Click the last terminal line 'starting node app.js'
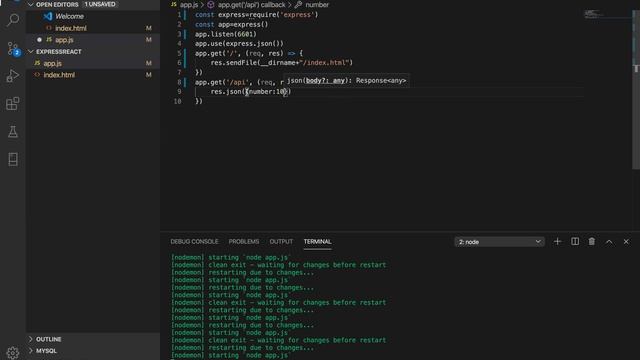 tap(230, 356)
